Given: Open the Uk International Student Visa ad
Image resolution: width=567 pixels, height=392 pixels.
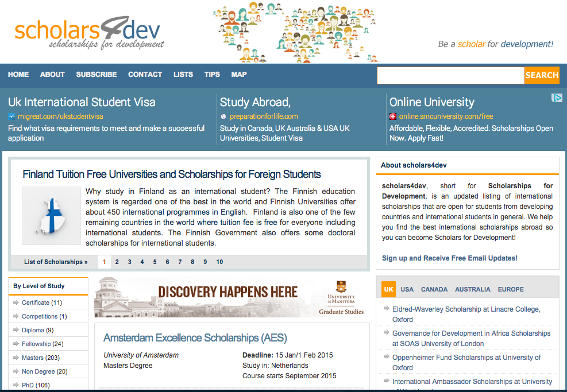Looking at the screenshot, I should pyautogui.click(x=82, y=102).
